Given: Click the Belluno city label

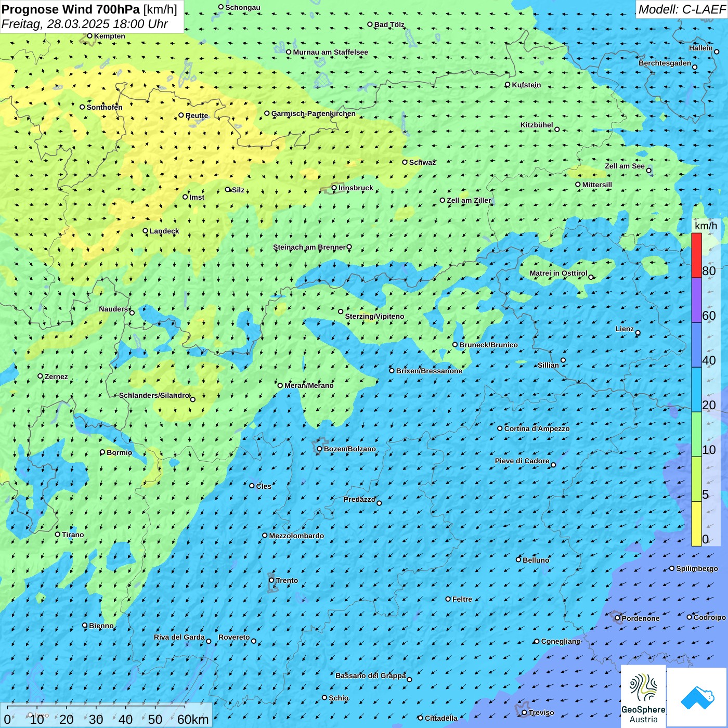Looking at the screenshot, I should [x=536, y=560].
